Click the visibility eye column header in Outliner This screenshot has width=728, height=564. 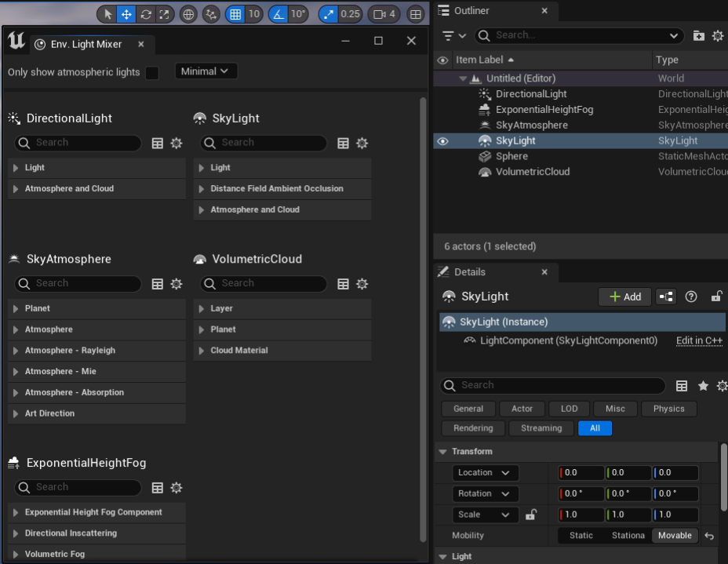(x=442, y=60)
